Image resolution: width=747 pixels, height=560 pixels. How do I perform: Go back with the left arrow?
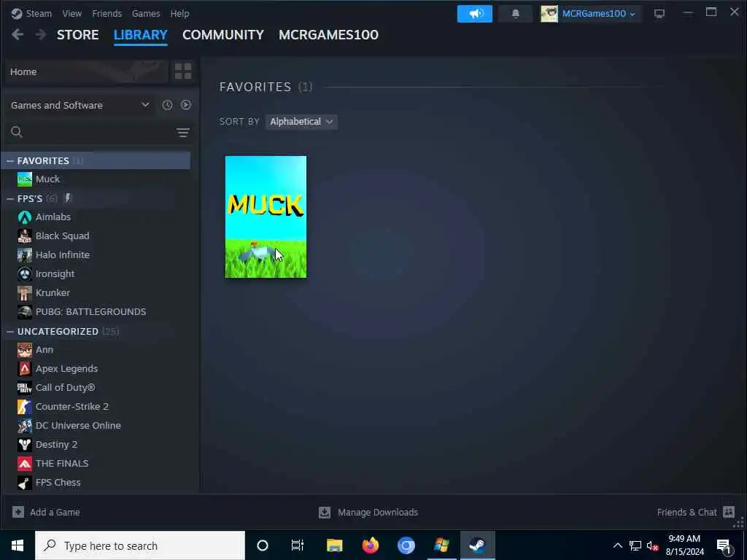tap(18, 35)
